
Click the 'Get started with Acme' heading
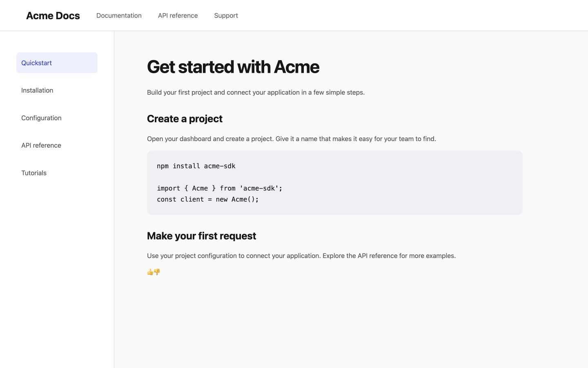pyautogui.click(x=233, y=67)
